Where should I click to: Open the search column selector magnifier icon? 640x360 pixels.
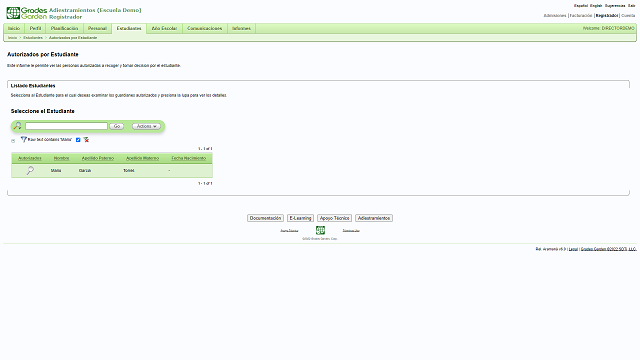(x=18, y=126)
